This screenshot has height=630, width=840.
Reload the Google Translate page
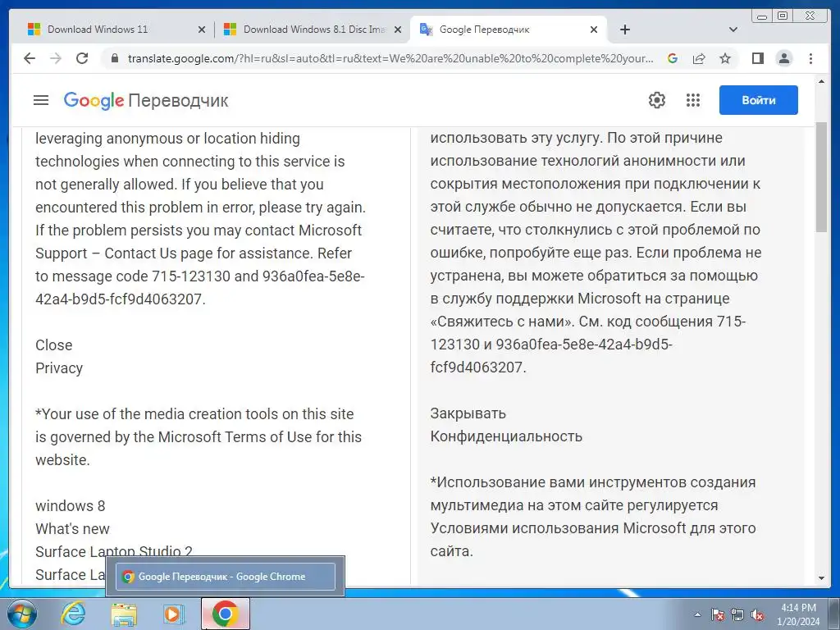pyautogui.click(x=82, y=58)
